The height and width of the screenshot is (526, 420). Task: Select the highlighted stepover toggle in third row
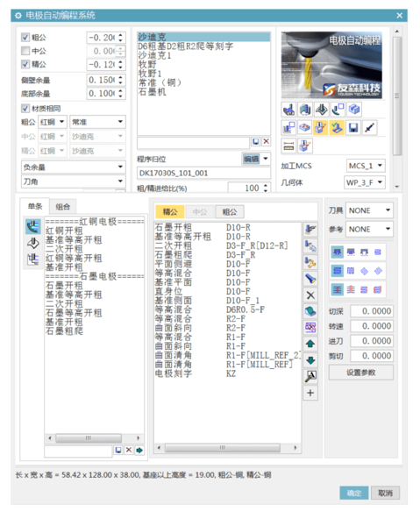point(338,289)
